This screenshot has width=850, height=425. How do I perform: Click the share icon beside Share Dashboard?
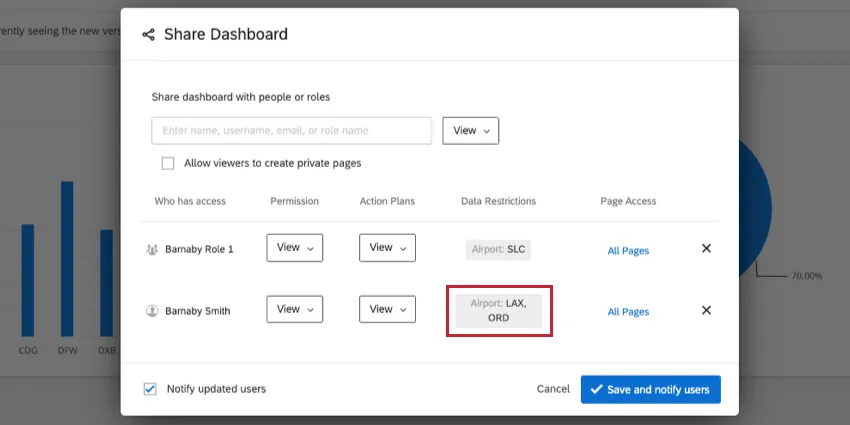(148, 35)
